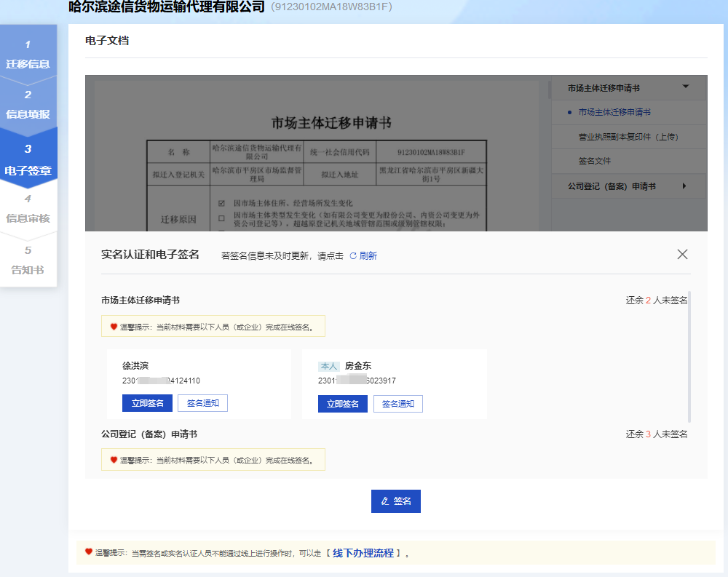The width and height of the screenshot is (728, 577).
Task: Expand the 公司登记（备案）申请书 arrow
Action: pos(684,186)
